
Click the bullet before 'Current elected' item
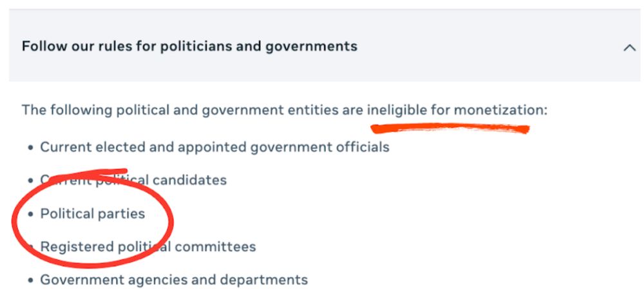(30, 148)
